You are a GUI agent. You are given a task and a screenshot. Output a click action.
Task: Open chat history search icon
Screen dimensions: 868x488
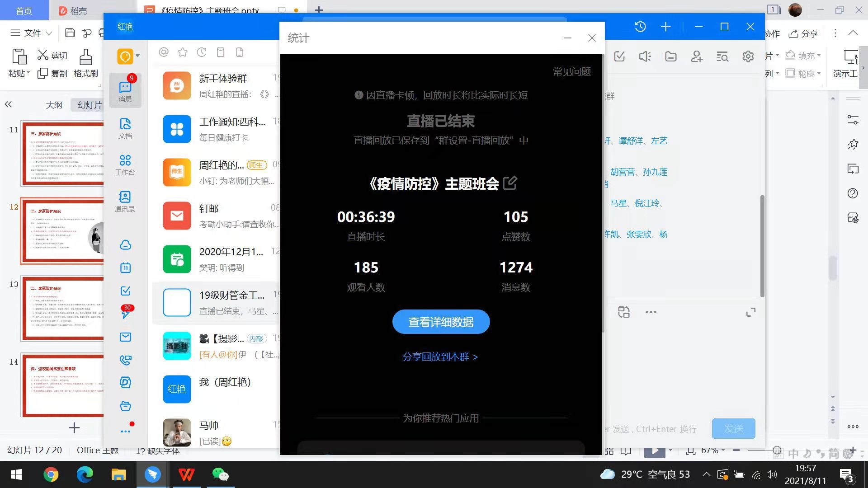[x=722, y=56]
